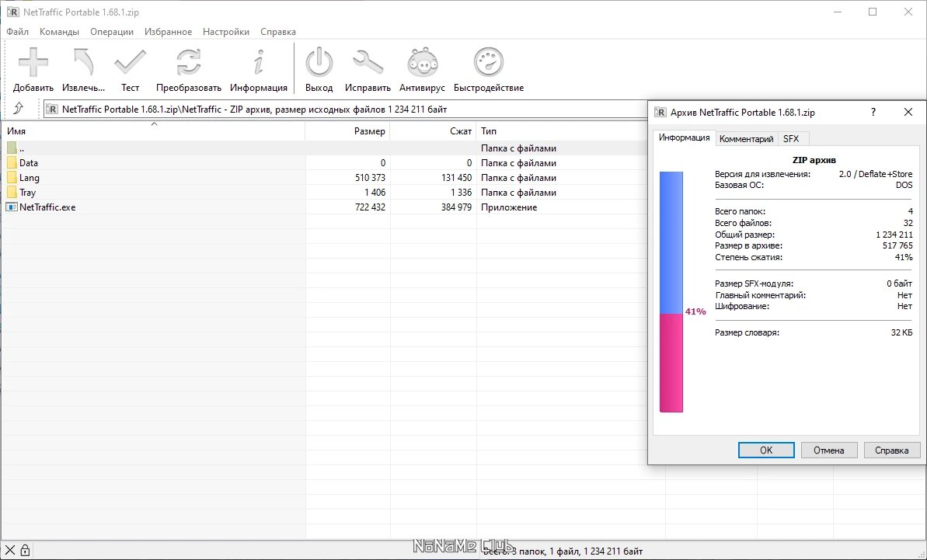This screenshot has width=927, height=560.
Task: Switch to the Комментарий tab
Action: pos(746,139)
